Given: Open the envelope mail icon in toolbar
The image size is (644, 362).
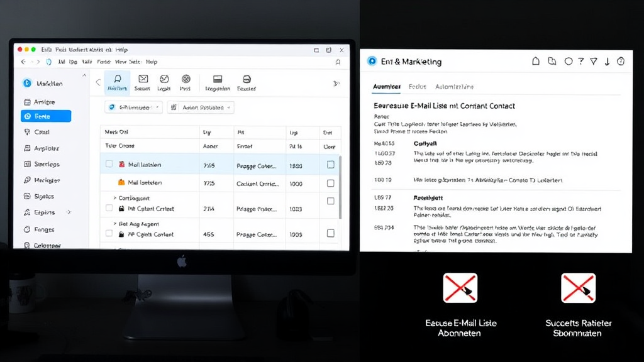Looking at the screenshot, I should pyautogui.click(x=143, y=79).
